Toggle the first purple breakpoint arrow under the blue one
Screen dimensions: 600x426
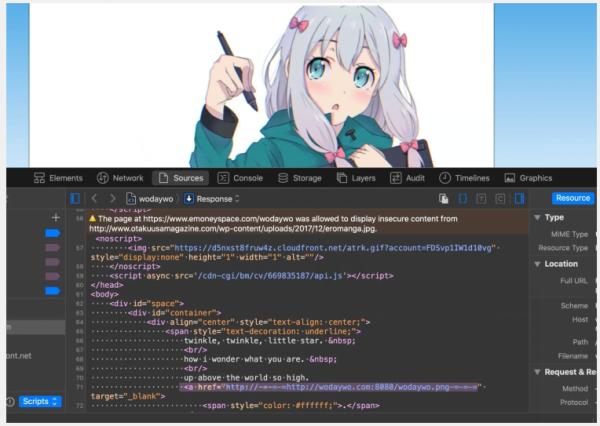click(x=52, y=248)
